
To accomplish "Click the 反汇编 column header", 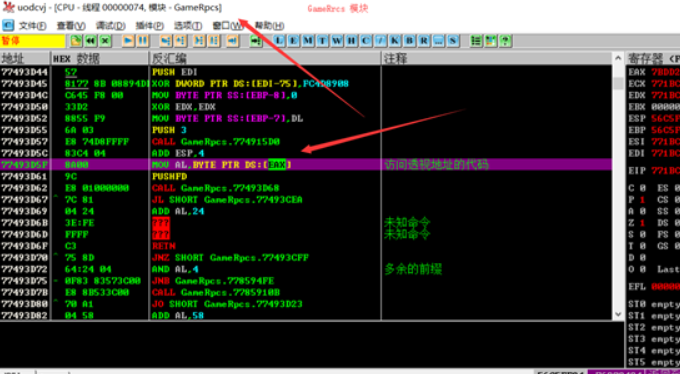I will [x=265, y=58].
